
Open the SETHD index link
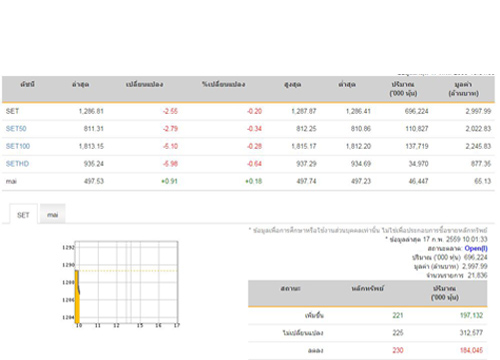pos(17,164)
